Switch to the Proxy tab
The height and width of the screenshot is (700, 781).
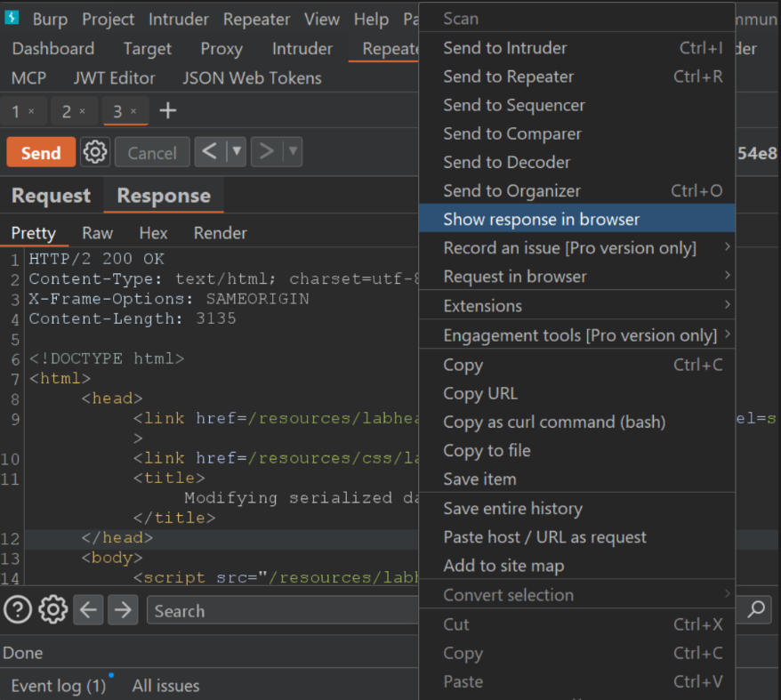tap(221, 49)
